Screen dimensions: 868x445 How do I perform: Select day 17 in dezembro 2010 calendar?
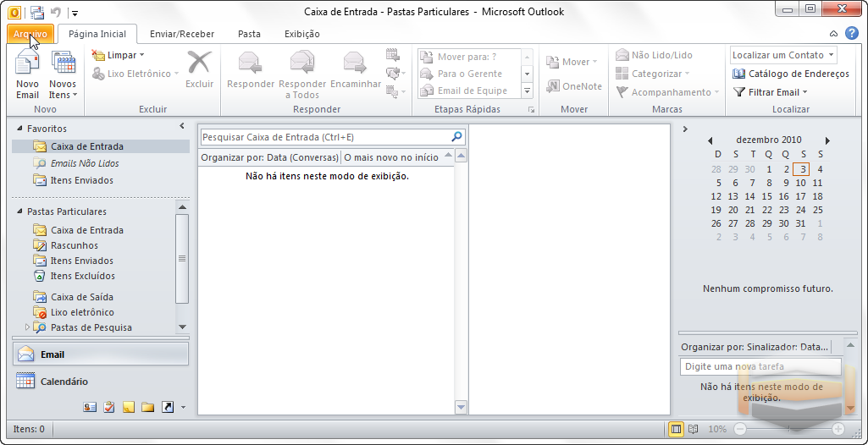800,196
